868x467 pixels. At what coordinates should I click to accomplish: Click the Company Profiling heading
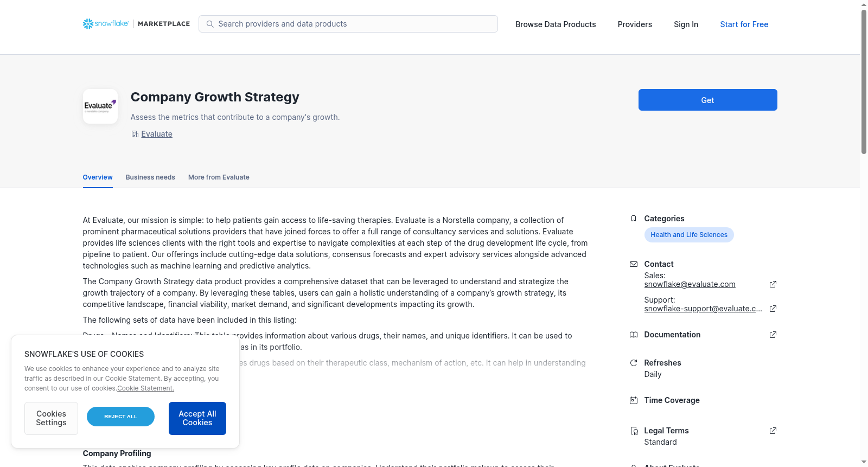tap(117, 453)
